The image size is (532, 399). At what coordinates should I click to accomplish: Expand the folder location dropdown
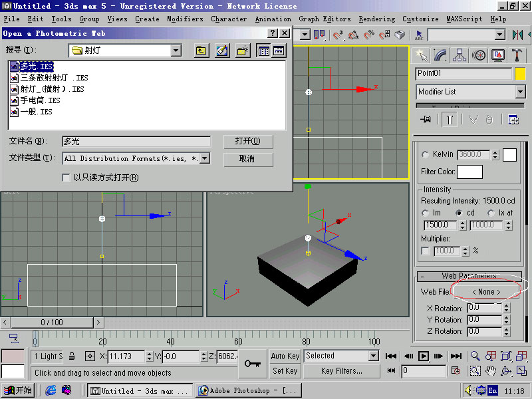point(176,51)
